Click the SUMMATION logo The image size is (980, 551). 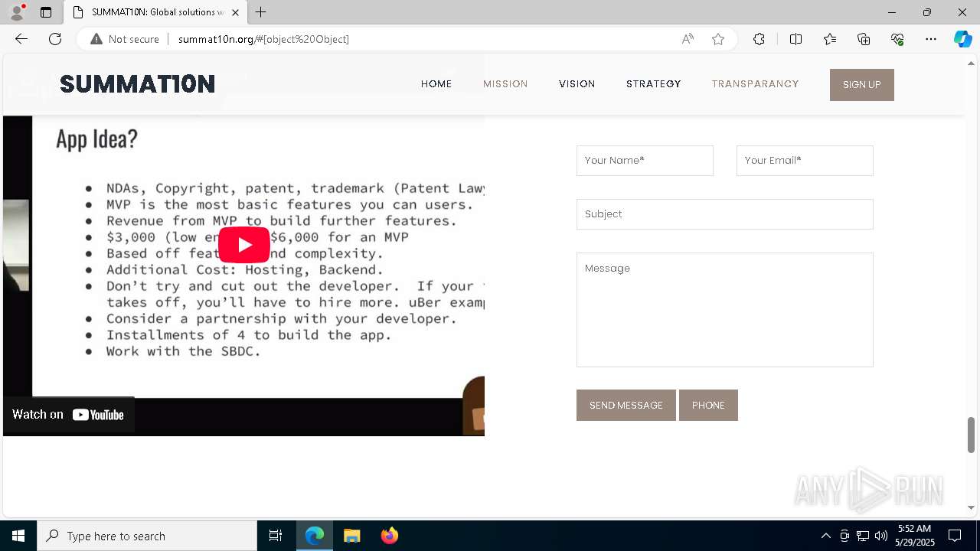(138, 84)
